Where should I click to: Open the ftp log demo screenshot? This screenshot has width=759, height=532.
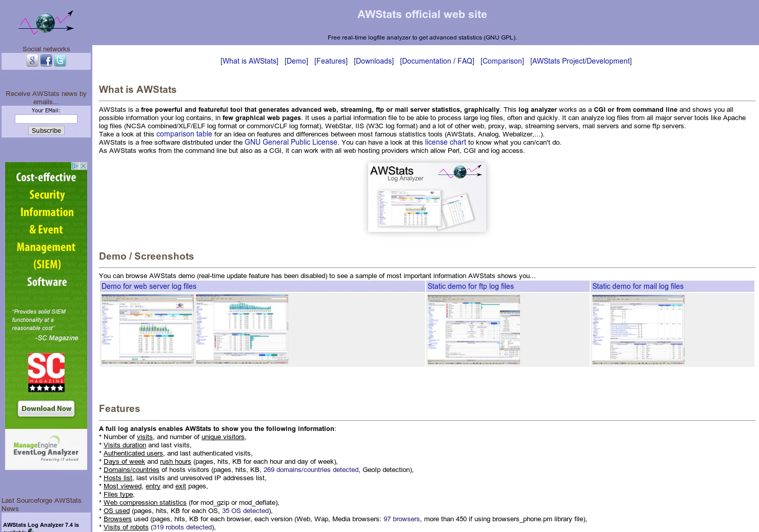tap(474, 329)
